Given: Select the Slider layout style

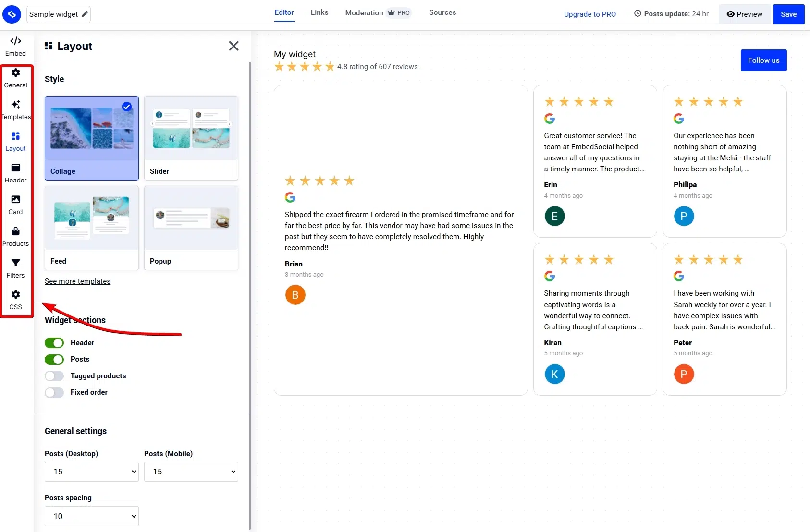Looking at the screenshot, I should tap(191, 138).
